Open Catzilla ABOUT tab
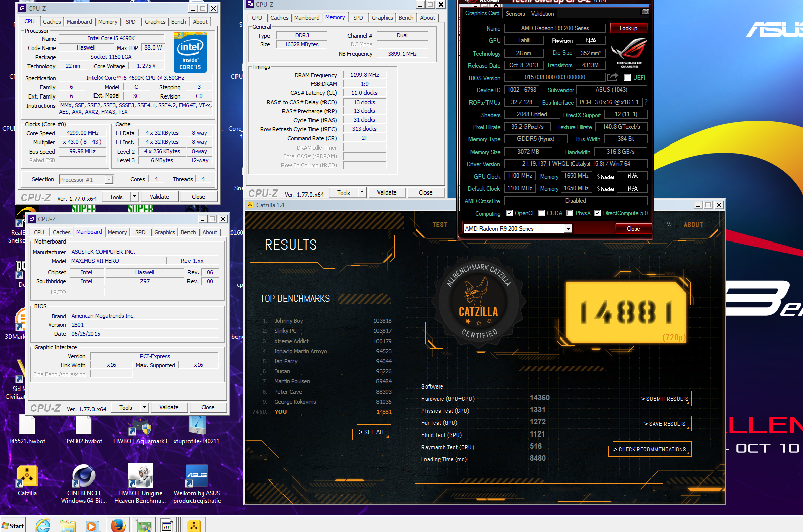 click(693, 225)
